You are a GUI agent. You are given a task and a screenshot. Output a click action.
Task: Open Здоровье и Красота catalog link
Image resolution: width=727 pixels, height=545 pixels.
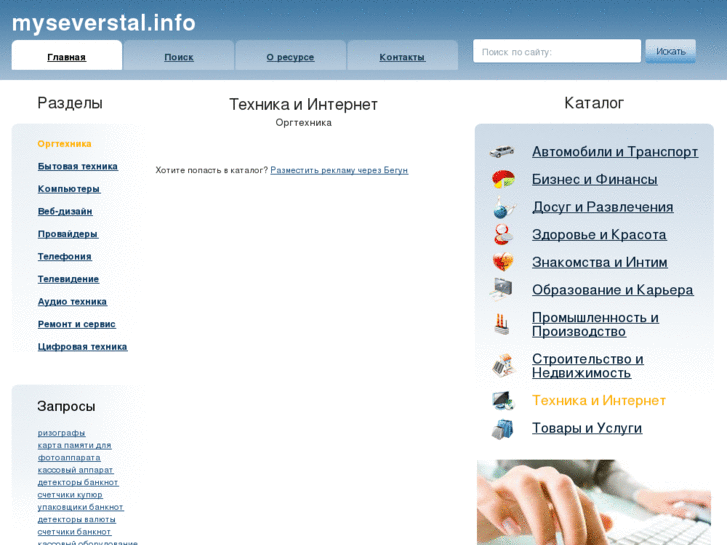point(599,235)
